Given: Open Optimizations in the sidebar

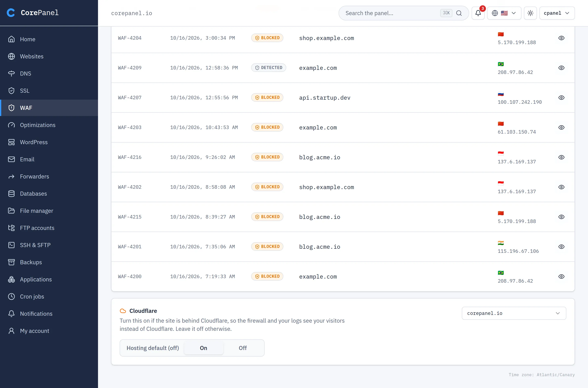Looking at the screenshot, I should pyautogui.click(x=49, y=125).
